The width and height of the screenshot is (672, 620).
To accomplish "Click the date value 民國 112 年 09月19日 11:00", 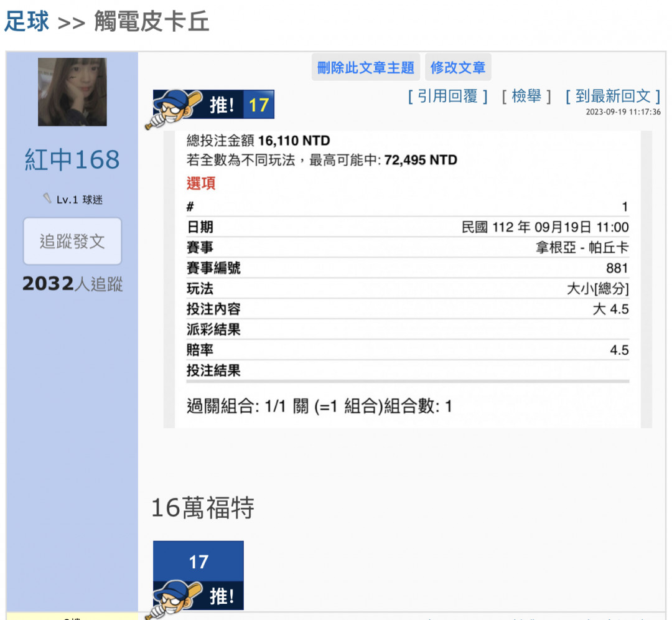I will (545, 227).
